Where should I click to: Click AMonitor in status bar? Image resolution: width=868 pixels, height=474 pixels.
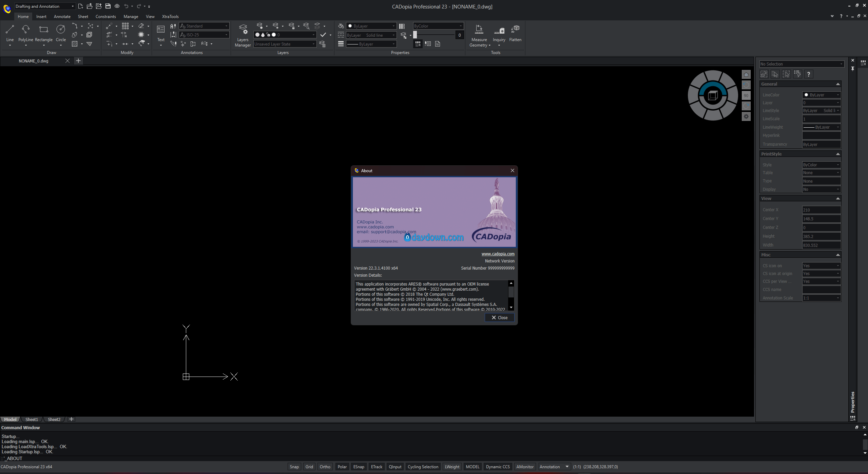pyautogui.click(x=525, y=467)
